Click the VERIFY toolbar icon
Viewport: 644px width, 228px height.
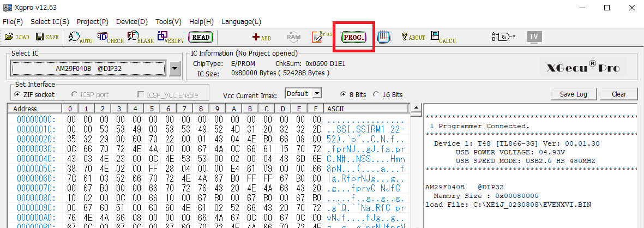click(171, 37)
